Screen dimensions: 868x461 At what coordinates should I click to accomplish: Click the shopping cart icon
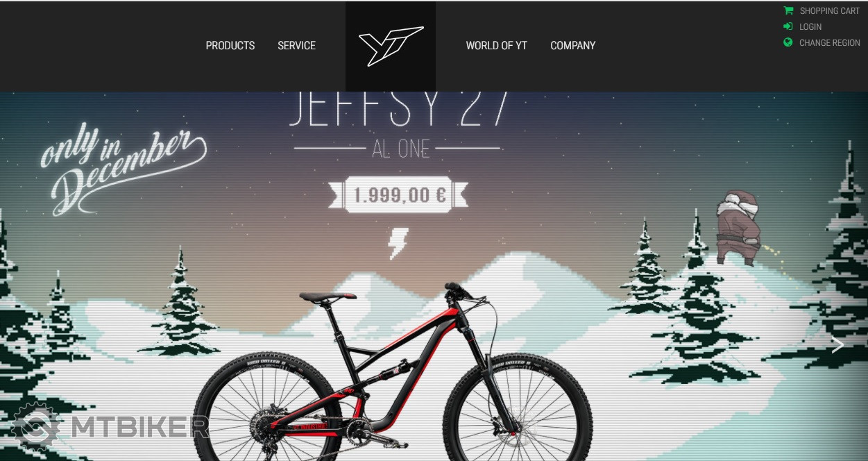coord(788,10)
